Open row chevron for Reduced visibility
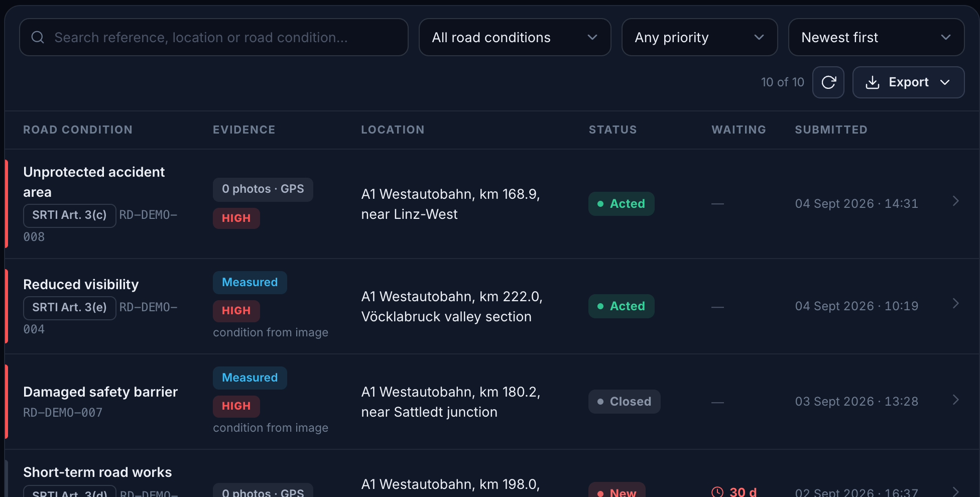Viewport: 980px width, 497px height. [955, 304]
